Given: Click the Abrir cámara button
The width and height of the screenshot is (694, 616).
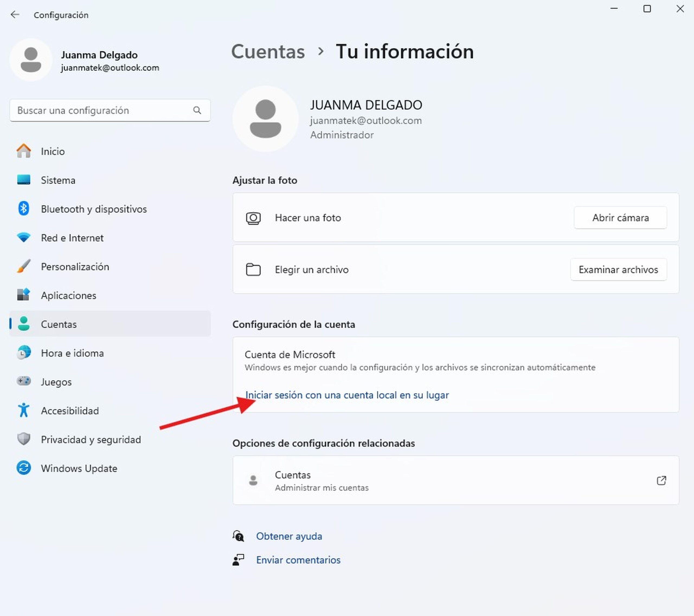Looking at the screenshot, I should click(620, 218).
